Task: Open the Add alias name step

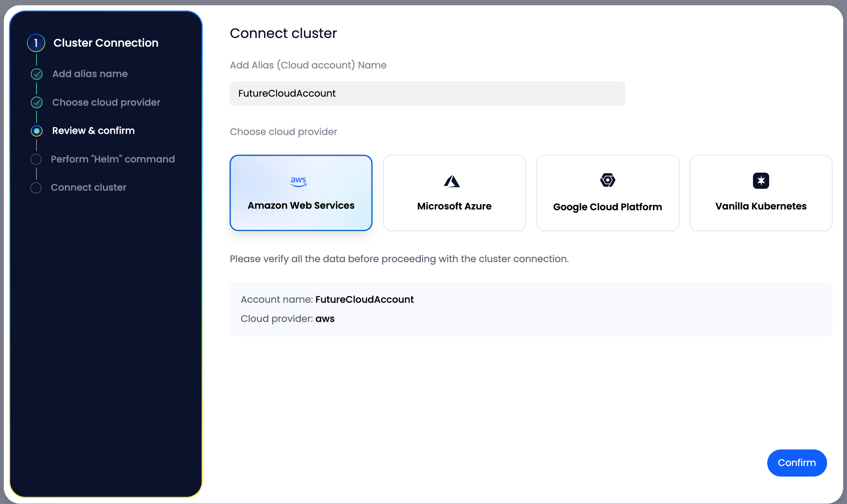Action: [90, 74]
